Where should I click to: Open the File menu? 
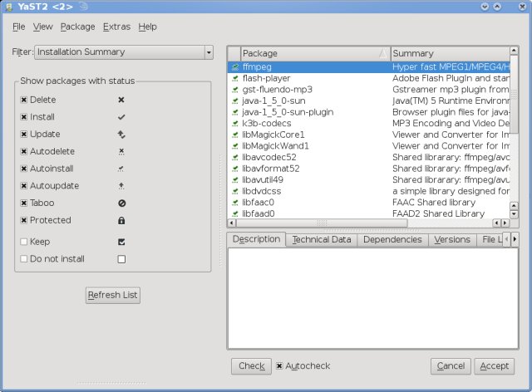coord(18,27)
